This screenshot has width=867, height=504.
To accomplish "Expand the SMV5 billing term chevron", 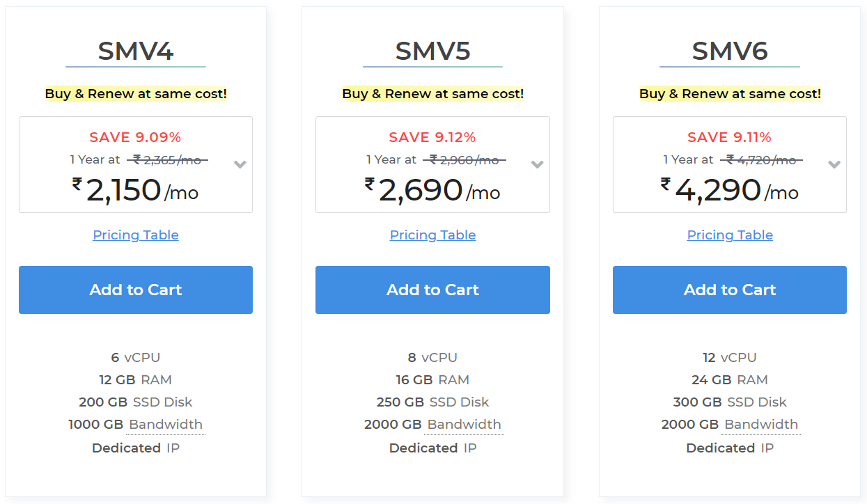I will pos(537,165).
